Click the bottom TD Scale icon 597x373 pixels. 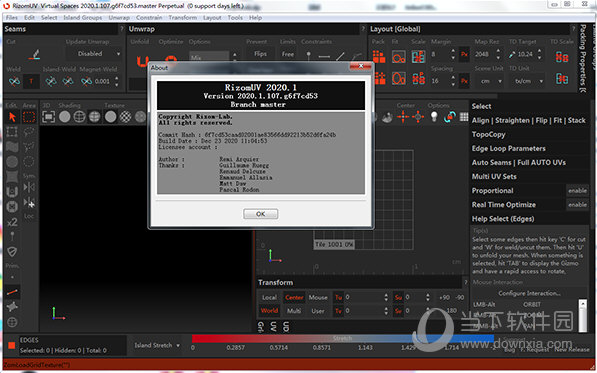(562, 79)
